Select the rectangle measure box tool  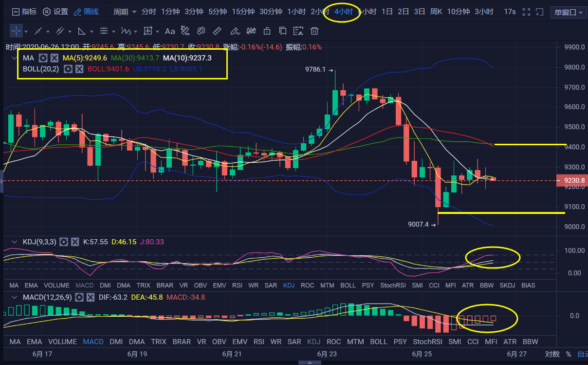(148, 31)
